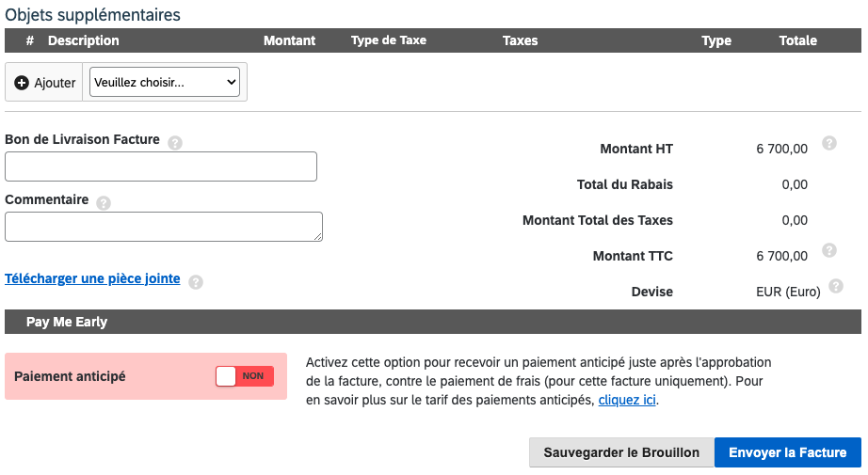
Task: Click help icon next to Devise EUR
Action: point(836,287)
